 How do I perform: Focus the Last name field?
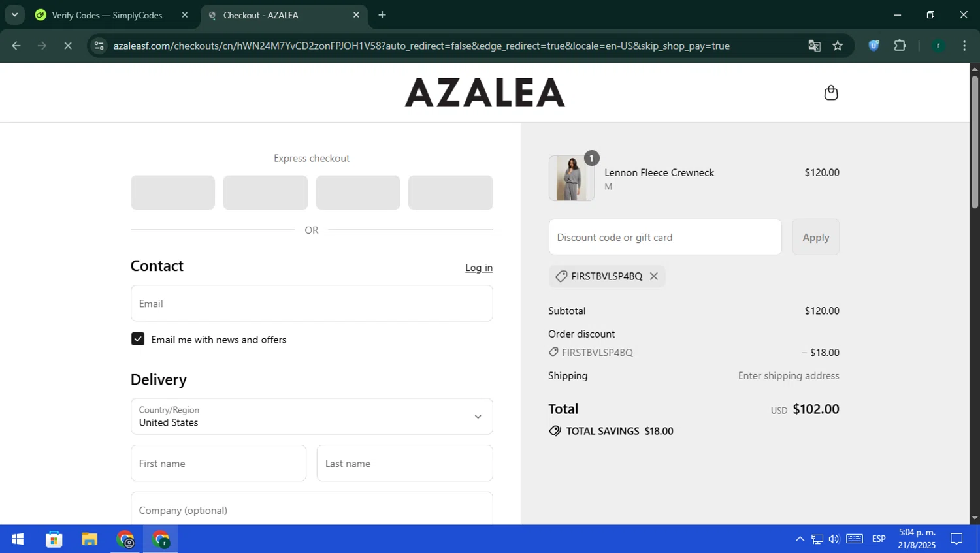(404, 463)
